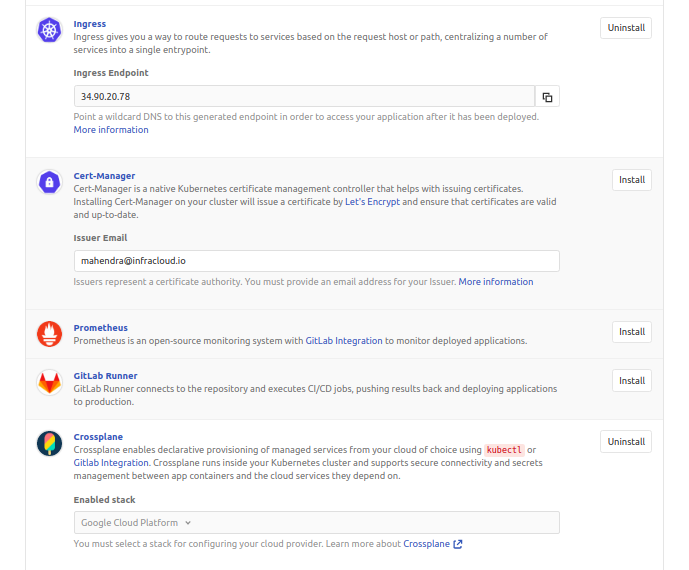Uninstall the Ingress application
This screenshot has height=570, width=689.
[x=626, y=28]
